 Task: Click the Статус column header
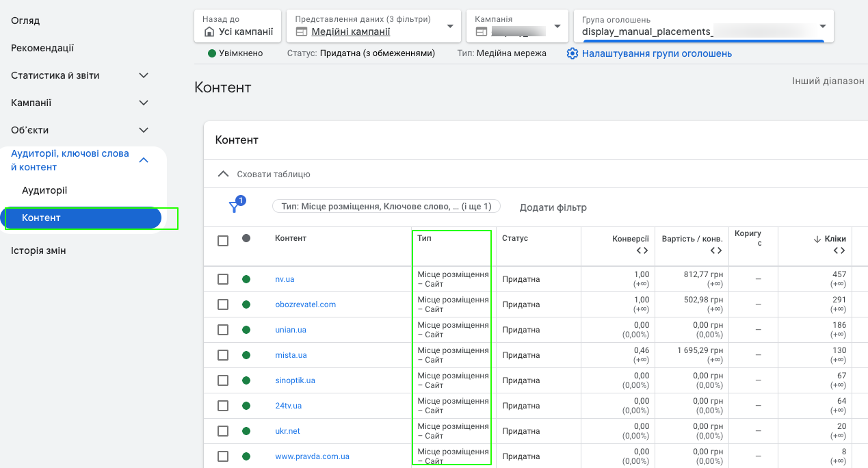point(515,238)
